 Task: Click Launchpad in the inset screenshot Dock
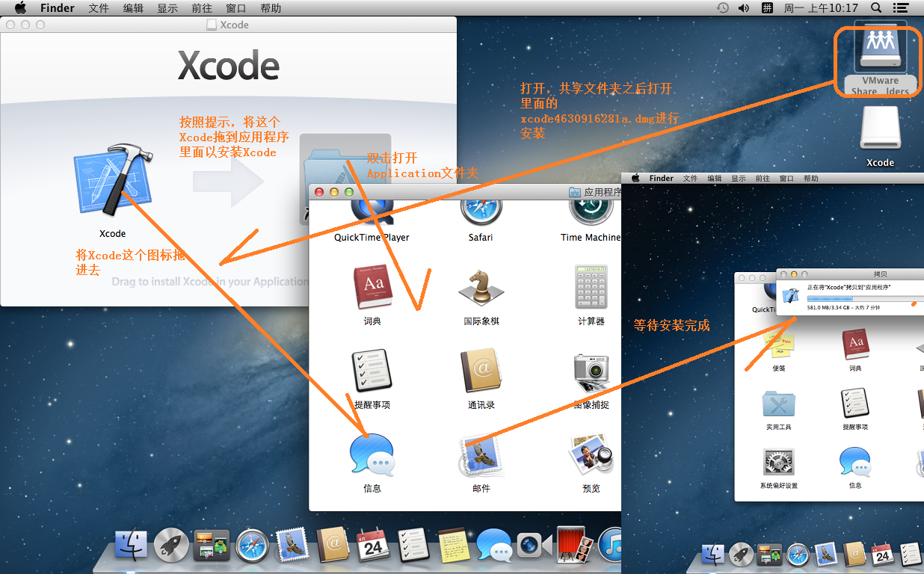coord(741,554)
